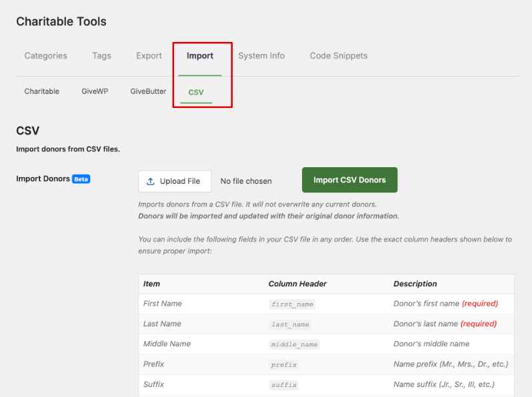The image size is (532, 397).
Task: Switch to the Tags tab
Action: [102, 55]
